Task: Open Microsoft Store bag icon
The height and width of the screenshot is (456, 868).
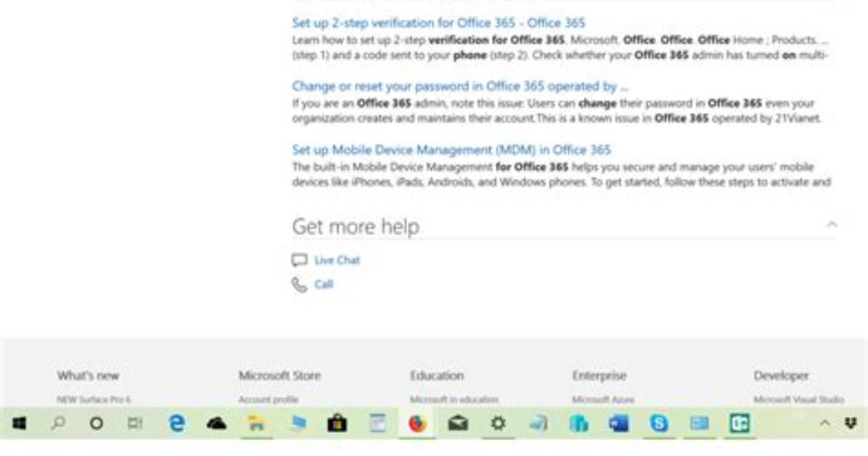Action: [x=337, y=424]
